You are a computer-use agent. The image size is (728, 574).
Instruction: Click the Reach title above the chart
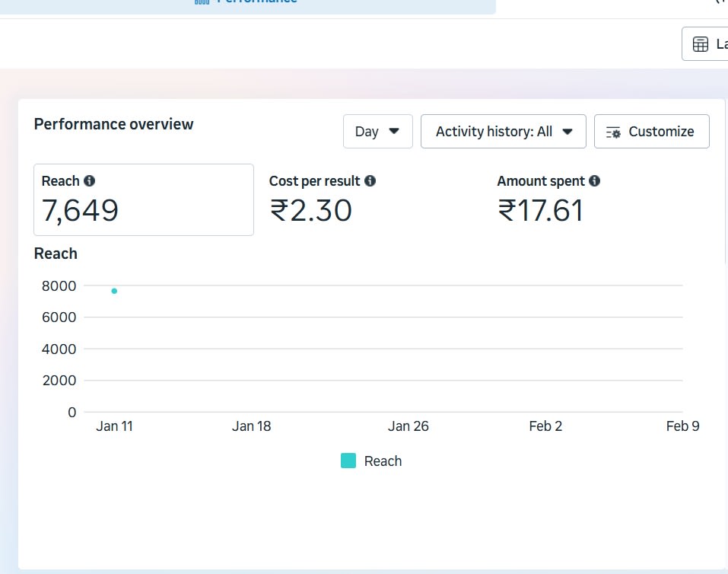pyautogui.click(x=56, y=254)
